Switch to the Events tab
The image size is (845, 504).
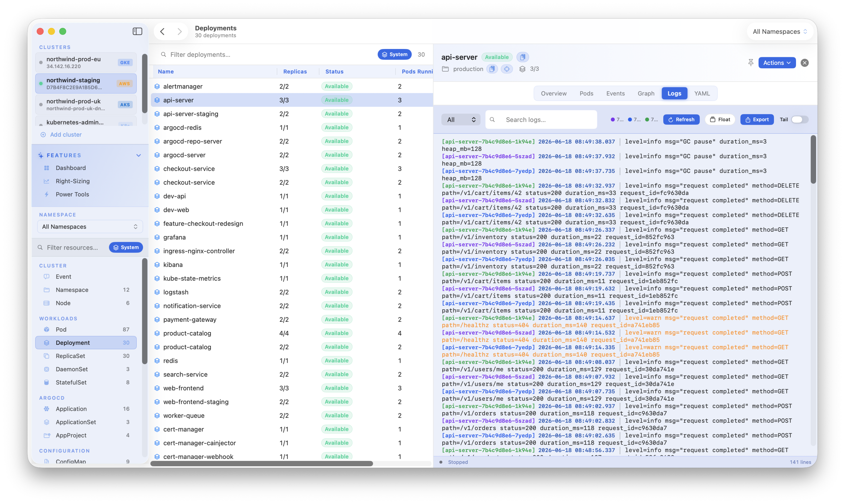click(x=615, y=93)
